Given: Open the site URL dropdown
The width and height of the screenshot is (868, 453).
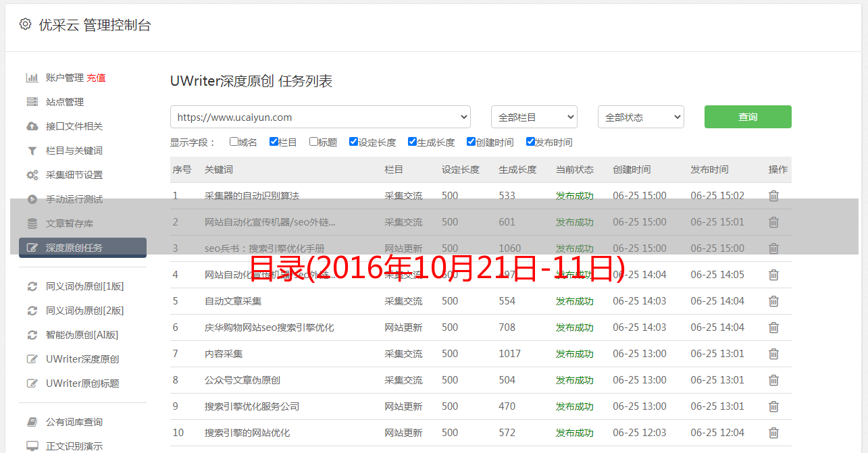Looking at the screenshot, I should coord(320,117).
